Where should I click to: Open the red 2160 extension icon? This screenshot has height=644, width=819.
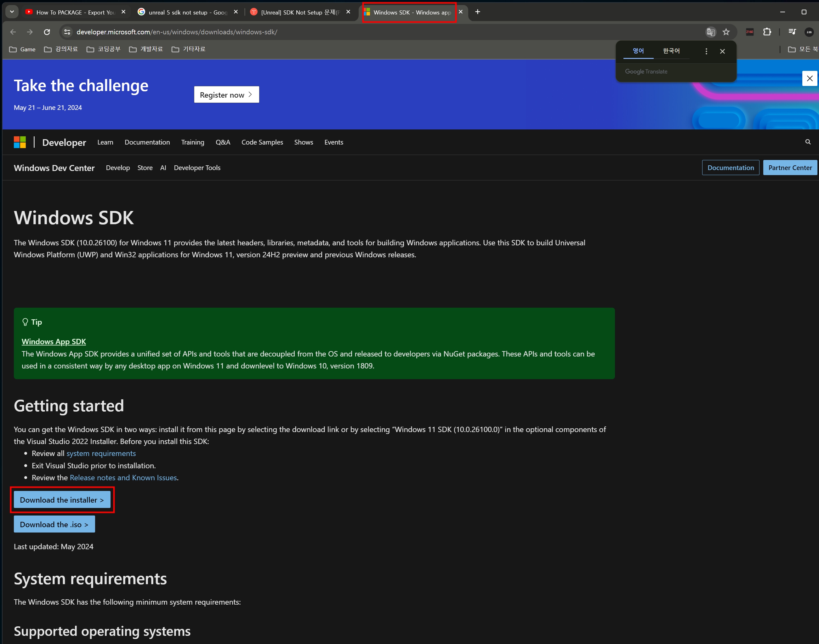(749, 32)
